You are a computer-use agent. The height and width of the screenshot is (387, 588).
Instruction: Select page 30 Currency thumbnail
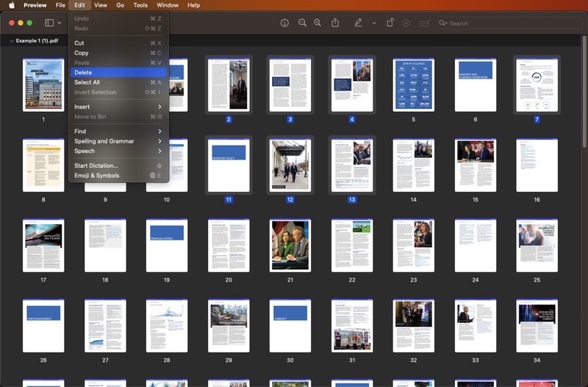(x=290, y=326)
